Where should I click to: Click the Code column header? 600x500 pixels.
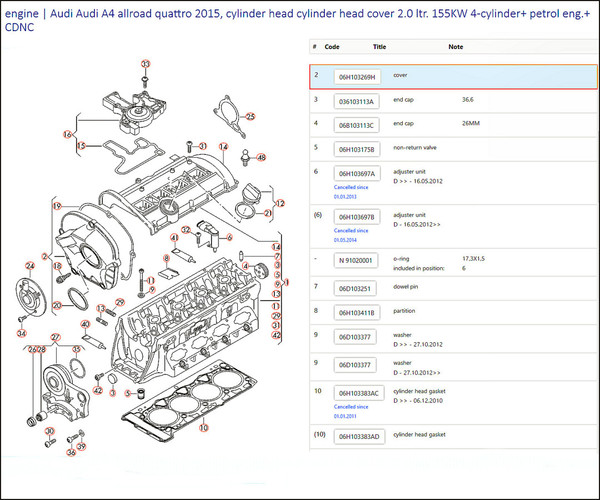[x=332, y=47]
